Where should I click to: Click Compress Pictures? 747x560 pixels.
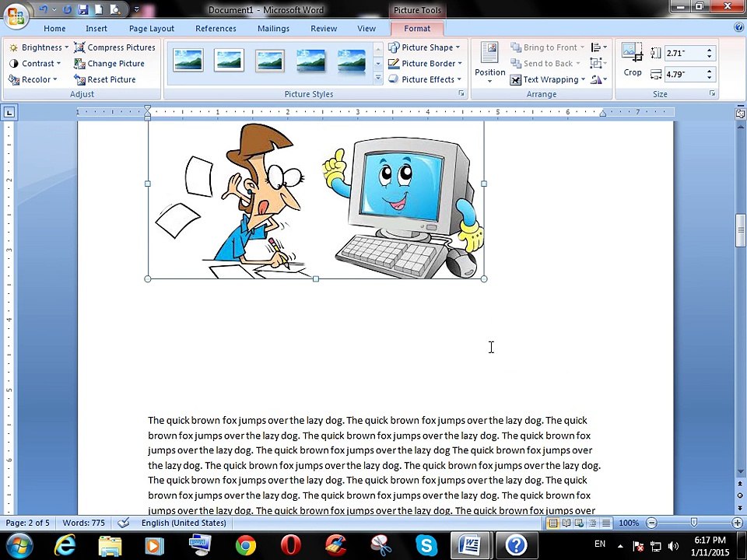click(115, 47)
